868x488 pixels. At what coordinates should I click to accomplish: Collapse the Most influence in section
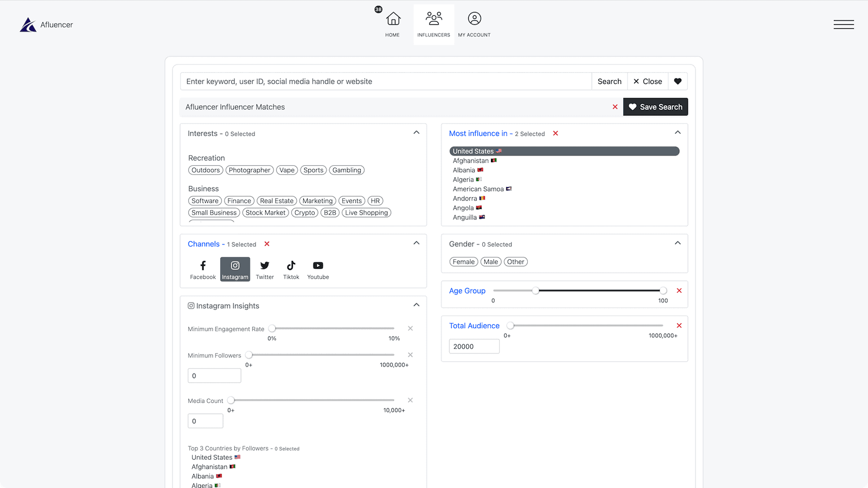tap(677, 131)
